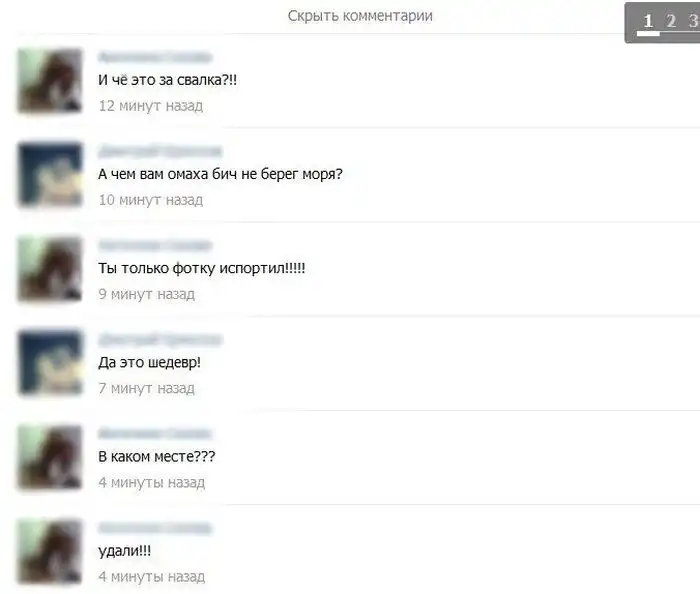Open avatar beside 'И чё это за свалка?!!' comment

tap(50, 81)
